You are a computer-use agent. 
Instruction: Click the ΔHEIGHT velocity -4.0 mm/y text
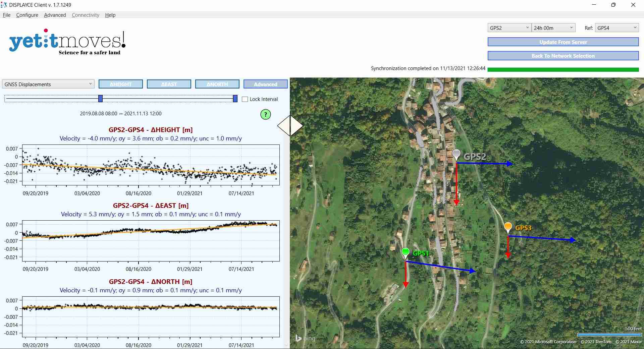tap(151, 138)
